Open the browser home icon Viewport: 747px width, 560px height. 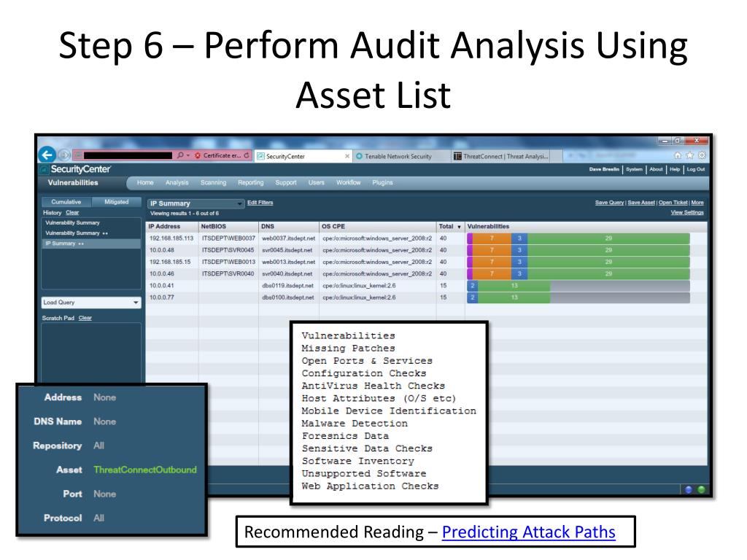click(678, 155)
